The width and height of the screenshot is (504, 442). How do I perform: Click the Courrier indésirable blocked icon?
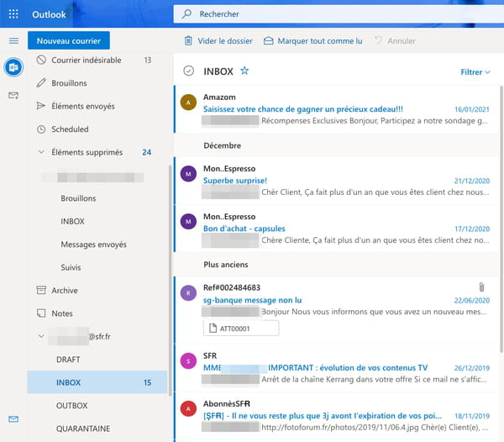pyautogui.click(x=41, y=60)
